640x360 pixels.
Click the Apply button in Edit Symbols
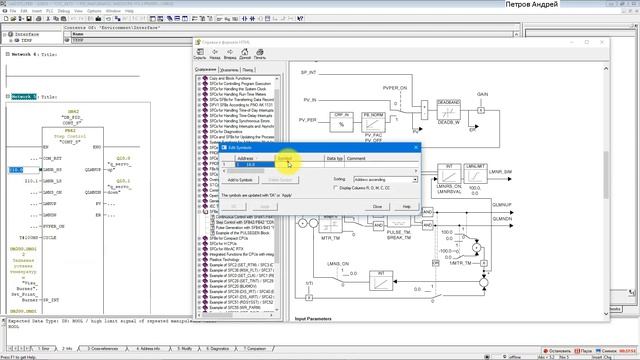[x=265, y=207]
